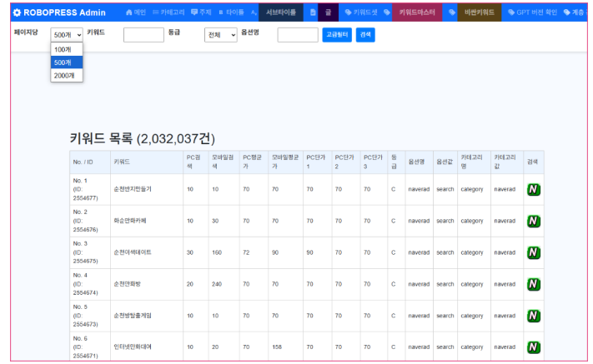The width and height of the screenshot is (593, 364).
Task: Select the 100개 option in dropdown list
Action: (x=67, y=49)
